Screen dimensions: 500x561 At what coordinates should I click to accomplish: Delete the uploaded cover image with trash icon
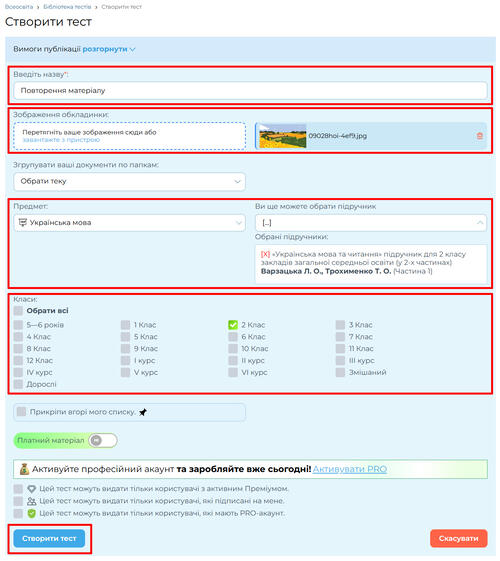(480, 136)
